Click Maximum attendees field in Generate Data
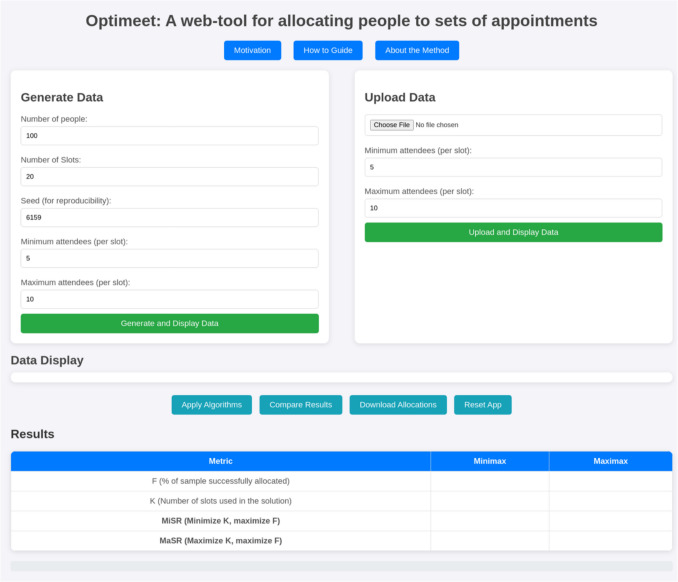 [x=169, y=299]
